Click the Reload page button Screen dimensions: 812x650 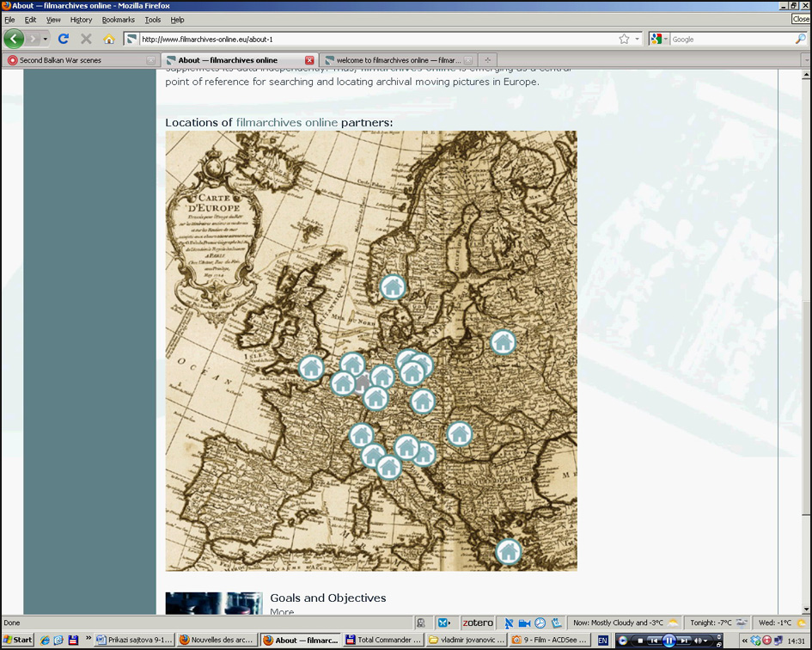point(63,39)
